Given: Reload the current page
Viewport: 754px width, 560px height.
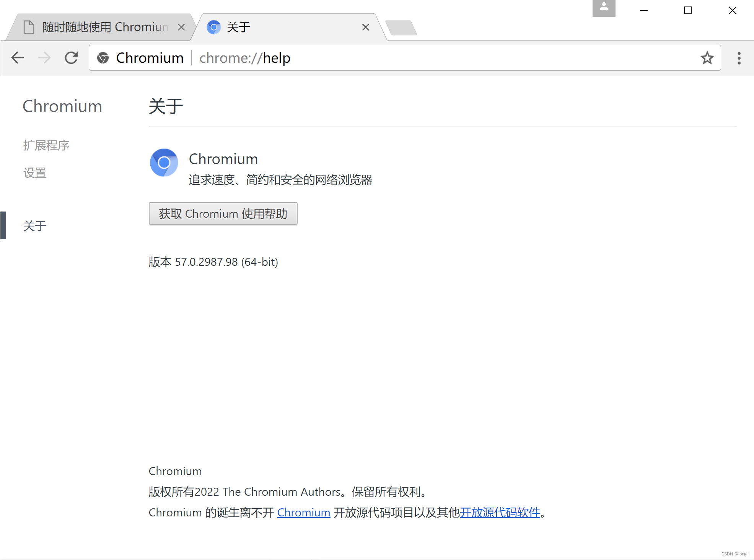Looking at the screenshot, I should click(x=72, y=58).
